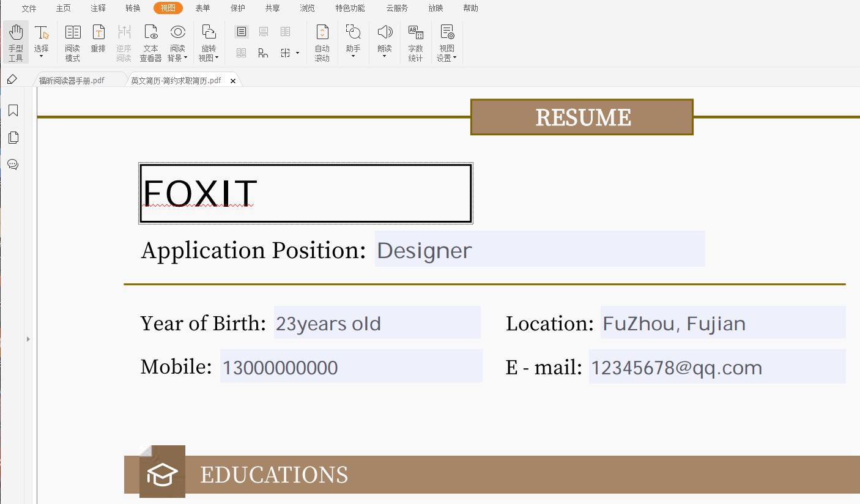Enable text Reflow (重排)
The height and width of the screenshot is (504, 860).
(98, 40)
